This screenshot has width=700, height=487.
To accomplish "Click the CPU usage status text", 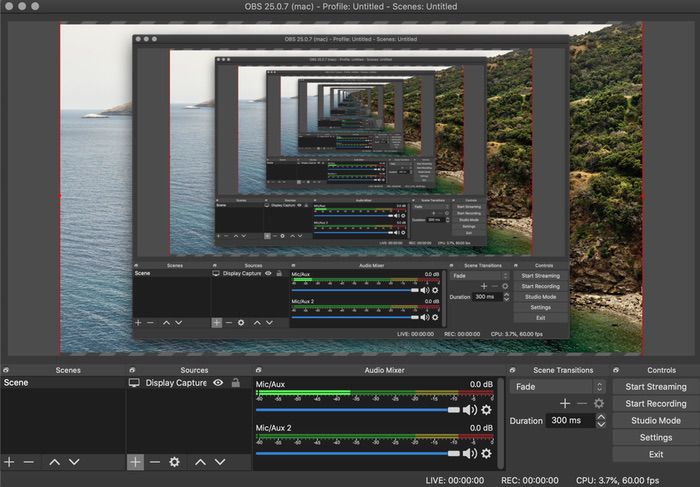I will click(x=617, y=480).
